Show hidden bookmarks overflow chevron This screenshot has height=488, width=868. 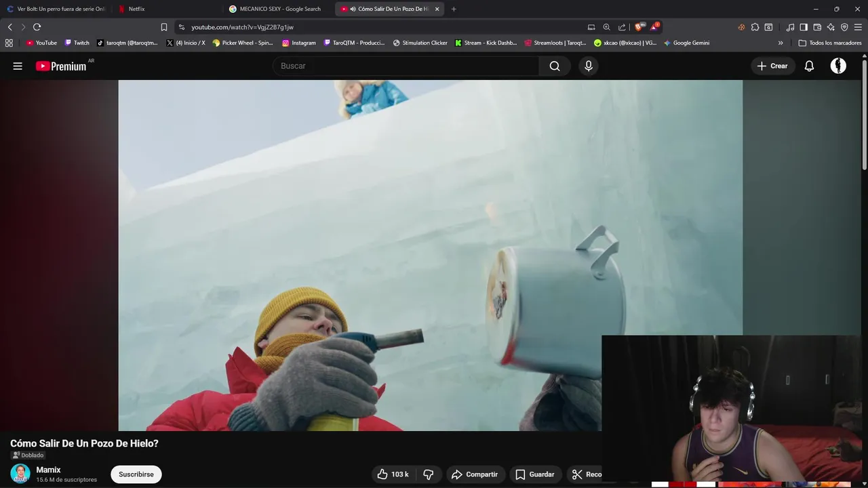[x=781, y=43]
